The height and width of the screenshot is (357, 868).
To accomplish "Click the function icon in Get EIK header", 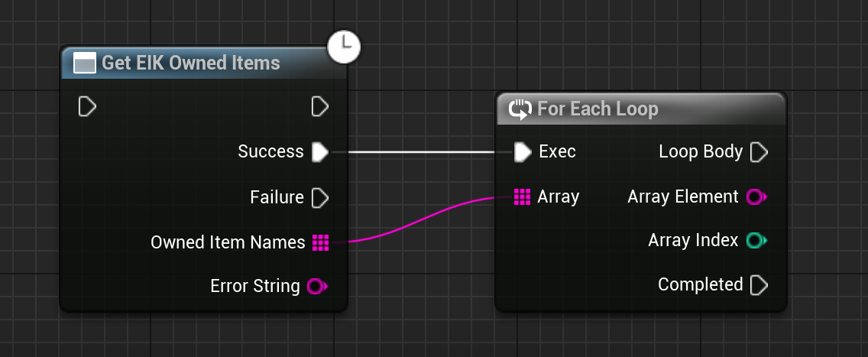I will 84,63.
